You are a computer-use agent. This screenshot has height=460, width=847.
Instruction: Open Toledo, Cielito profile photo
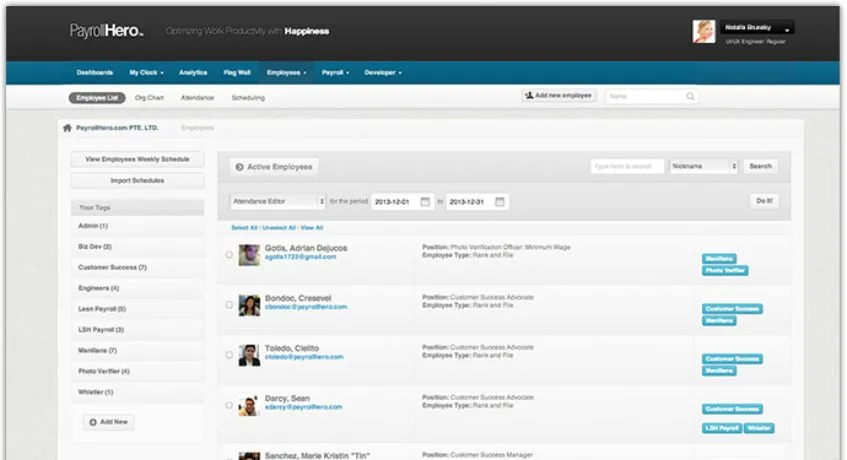point(249,355)
